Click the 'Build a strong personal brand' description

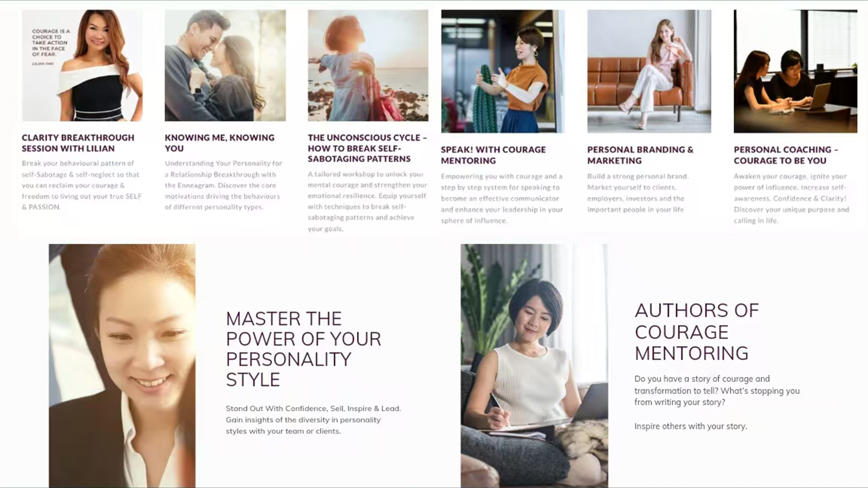(x=638, y=193)
